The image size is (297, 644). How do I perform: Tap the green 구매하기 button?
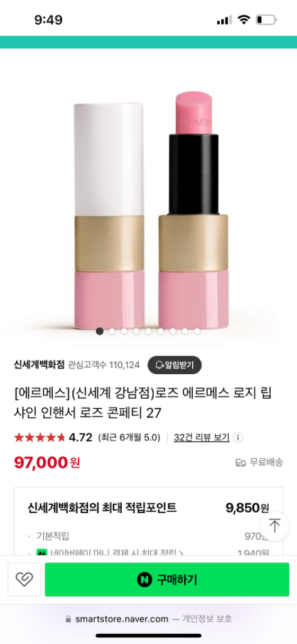tap(167, 579)
